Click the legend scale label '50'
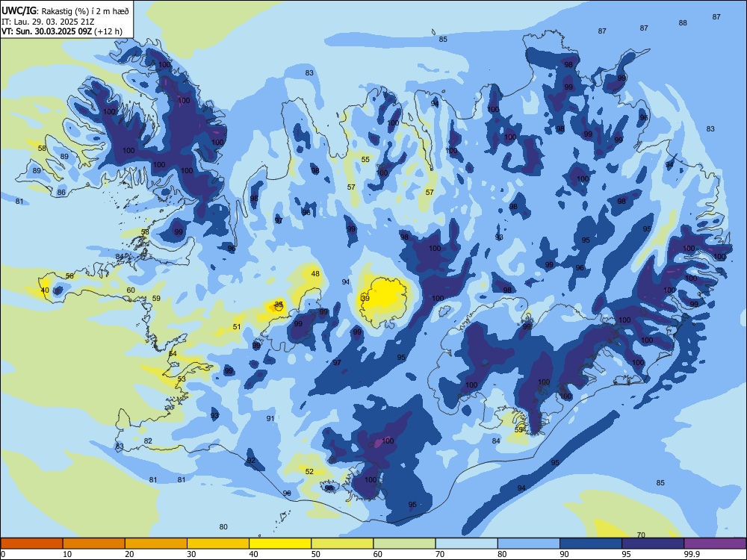The image size is (747, 560). coord(315,554)
